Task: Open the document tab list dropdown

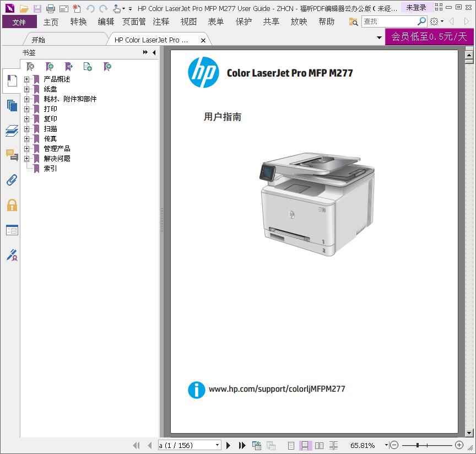Action: click(379, 37)
